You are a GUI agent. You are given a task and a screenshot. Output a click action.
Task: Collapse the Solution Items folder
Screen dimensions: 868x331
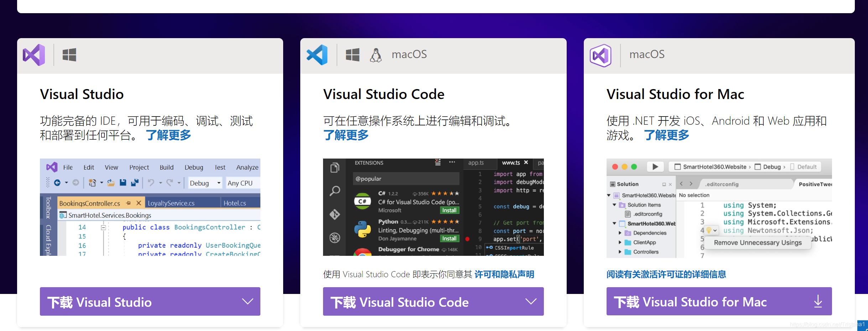(614, 205)
